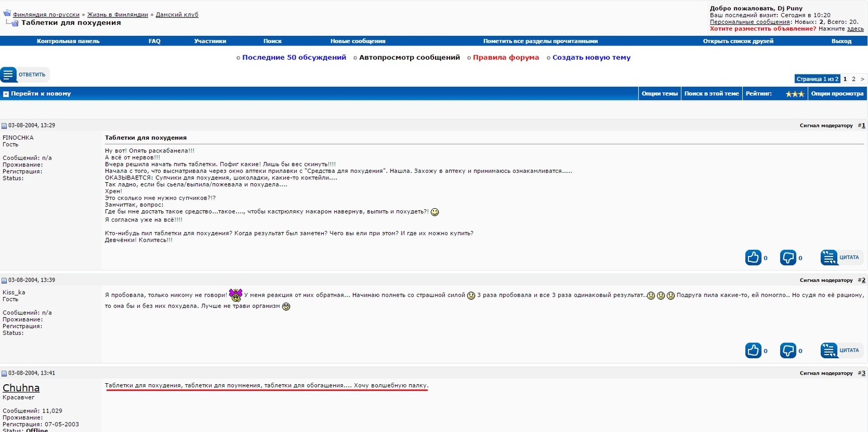The height and width of the screenshot is (432, 868).
Task: Open Опции просмотра dropdown
Action: [837, 94]
